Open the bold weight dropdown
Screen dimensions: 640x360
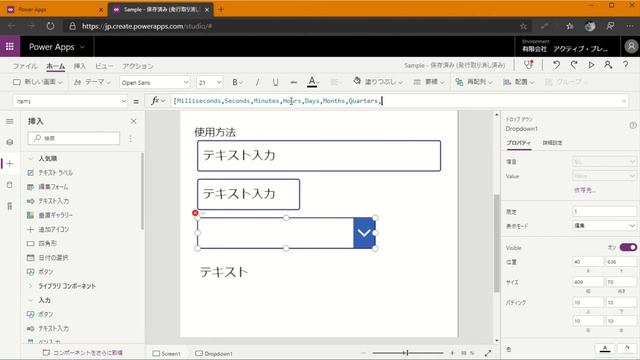coord(237,82)
